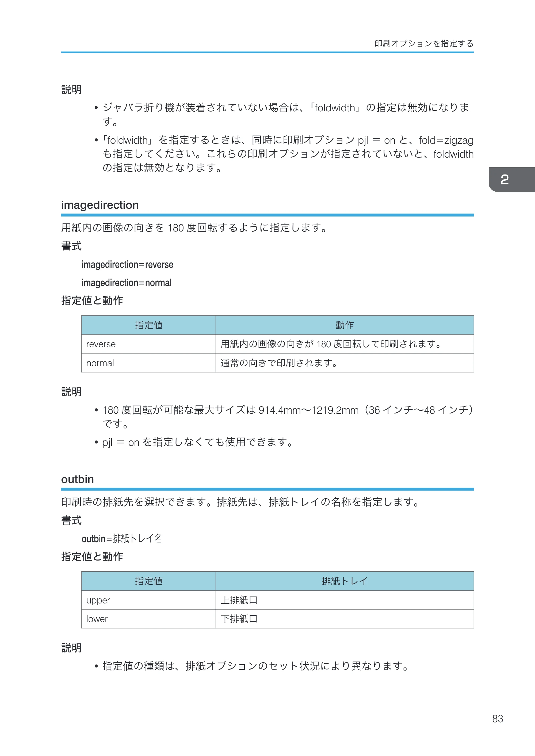Click the '指定値' header in the outbin table

click(x=148, y=581)
